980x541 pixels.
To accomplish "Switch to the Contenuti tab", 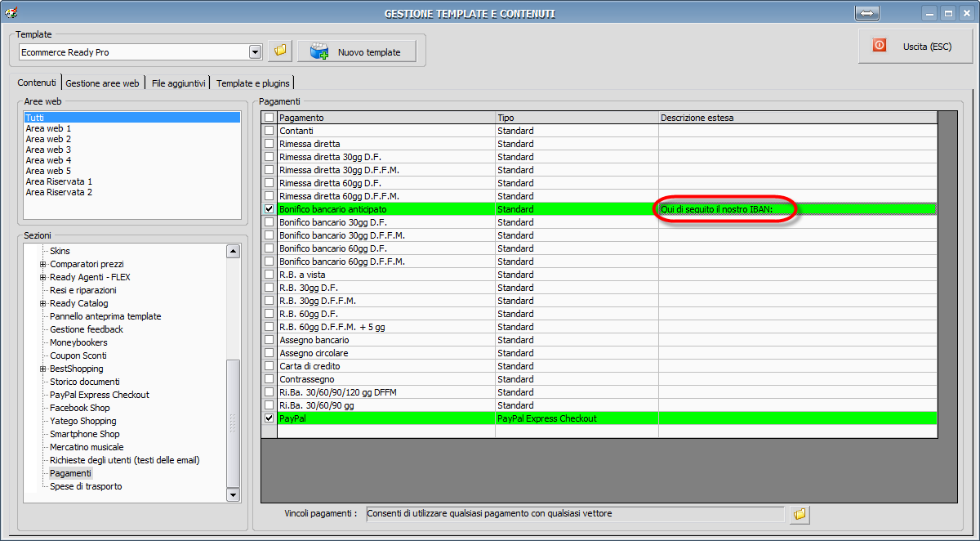I will click(37, 83).
